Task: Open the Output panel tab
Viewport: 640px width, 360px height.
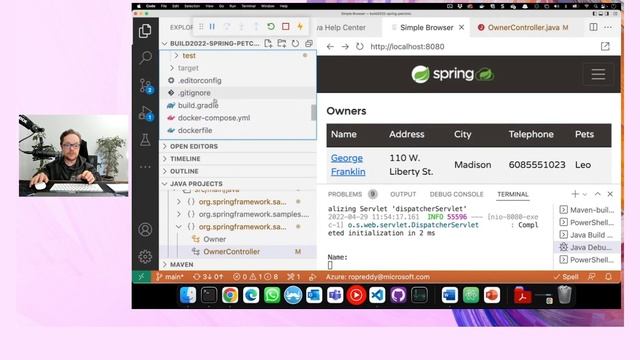Action: 403,194
